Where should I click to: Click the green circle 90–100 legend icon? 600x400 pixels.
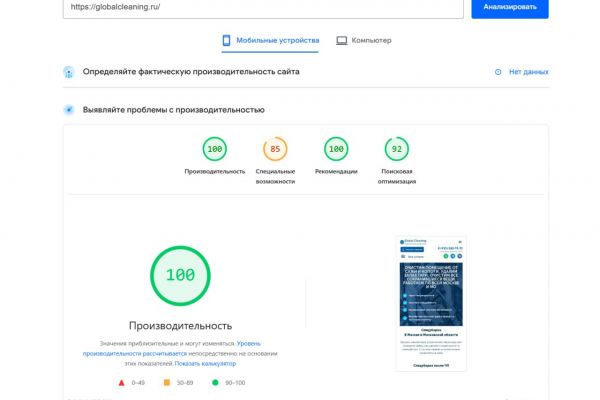[x=215, y=382]
